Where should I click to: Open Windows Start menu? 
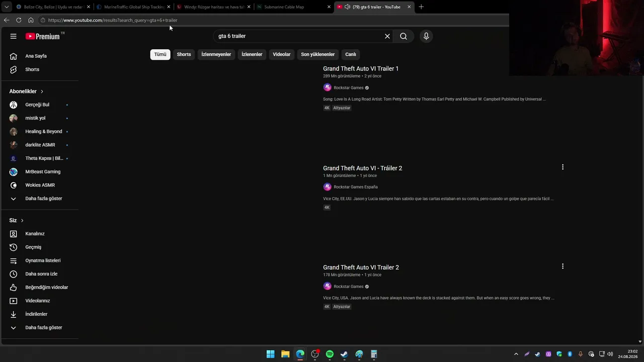coord(270,354)
